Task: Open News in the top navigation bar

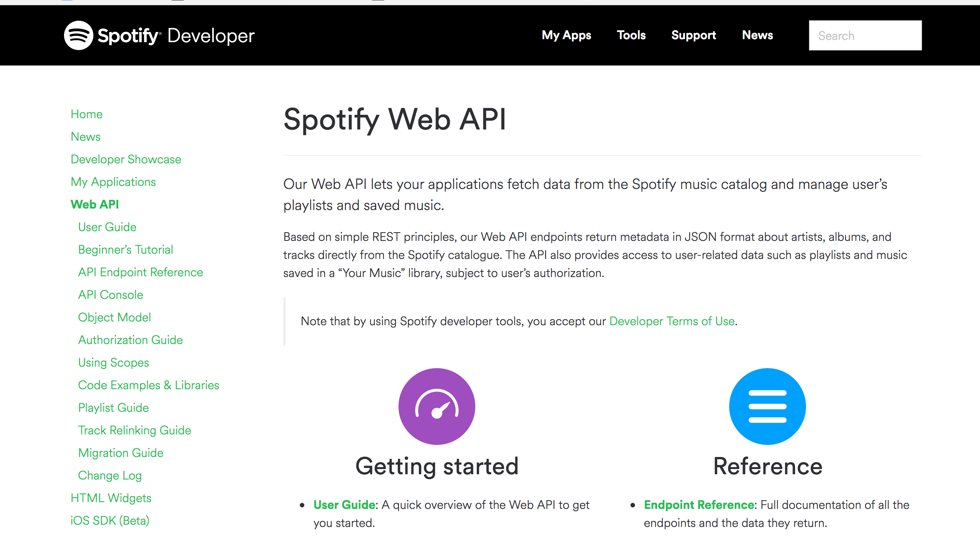Action: click(757, 35)
